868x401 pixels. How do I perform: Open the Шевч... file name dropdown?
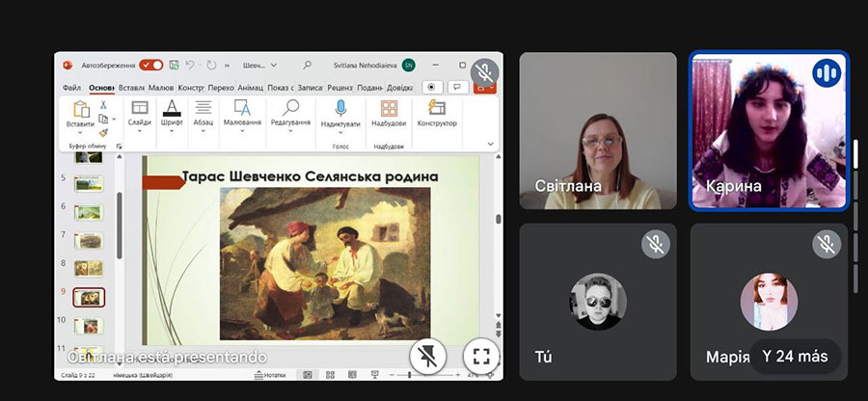pyautogui.click(x=260, y=66)
